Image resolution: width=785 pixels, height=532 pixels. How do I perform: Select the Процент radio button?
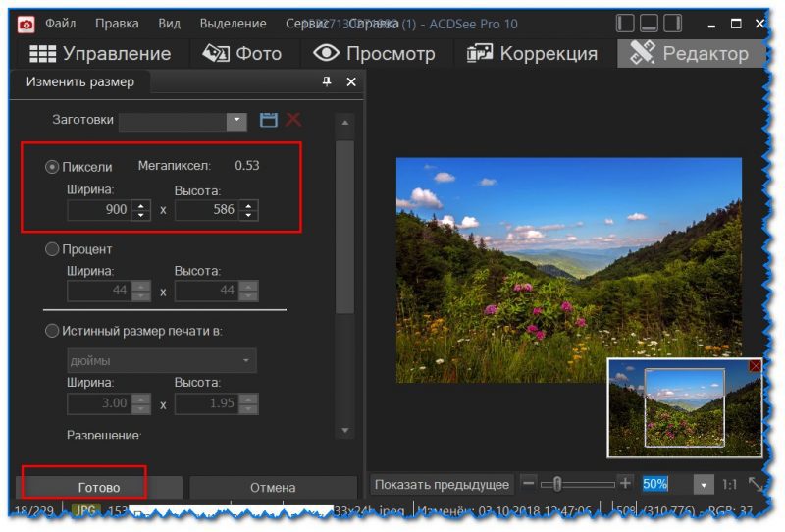(x=52, y=249)
